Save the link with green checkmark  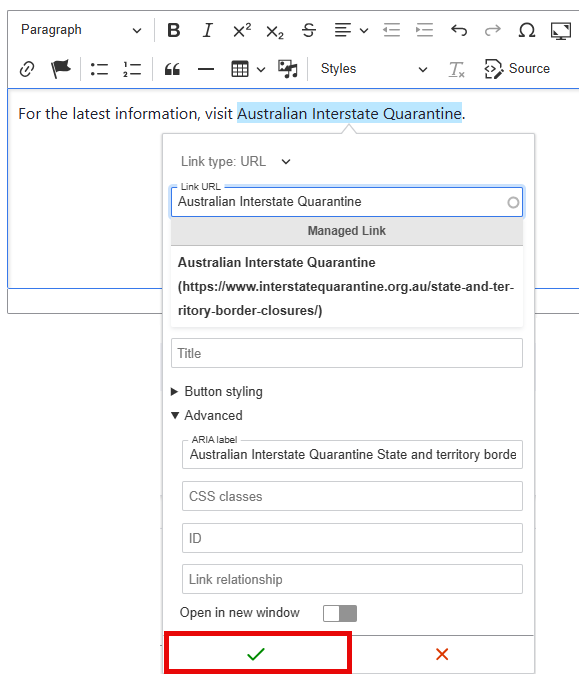256,654
